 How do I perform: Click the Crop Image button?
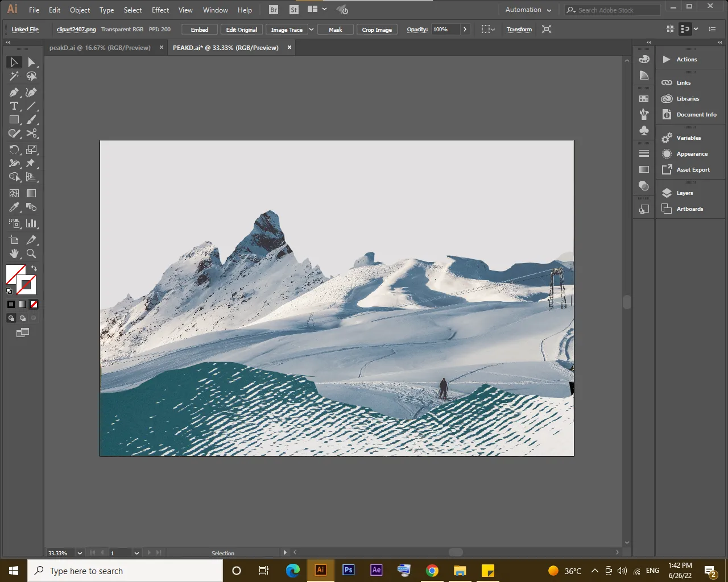coord(377,30)
